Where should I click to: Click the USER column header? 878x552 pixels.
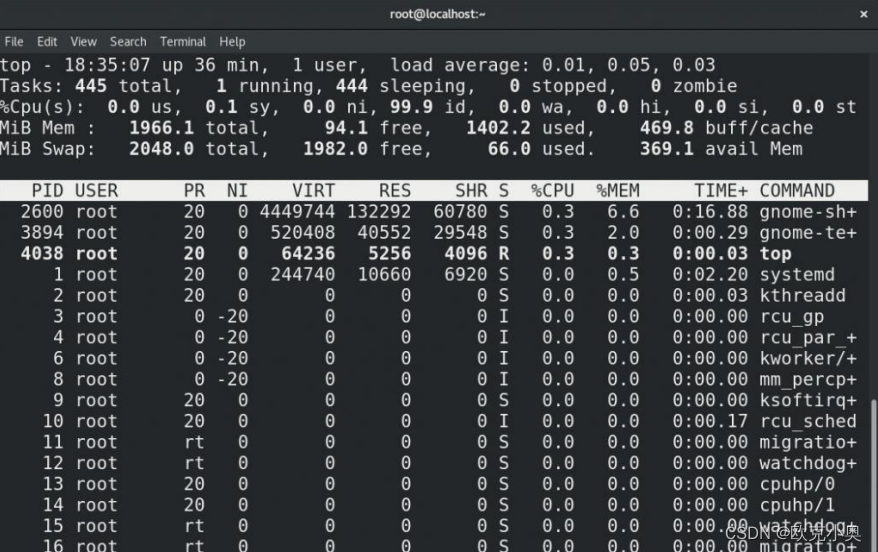[96, 190]
